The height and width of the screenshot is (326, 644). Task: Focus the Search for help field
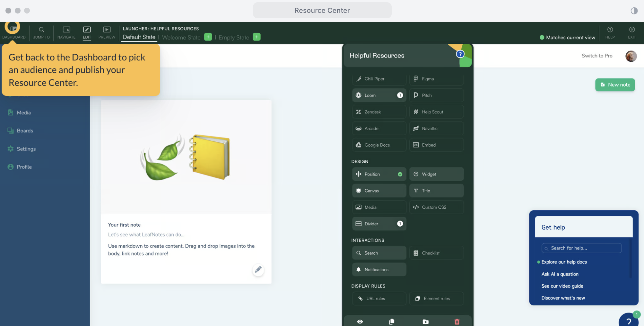pos(581,248)
